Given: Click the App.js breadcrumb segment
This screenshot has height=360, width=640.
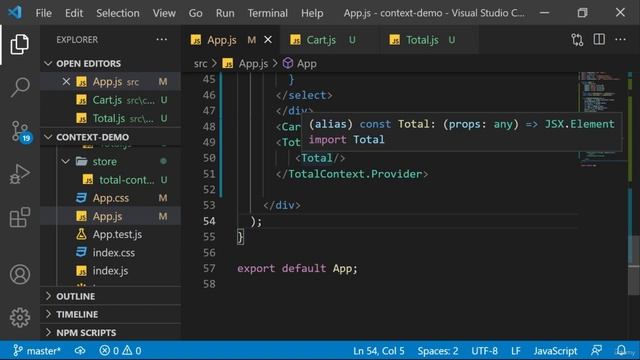Looking at the screenshot, I should coord(246,64).
